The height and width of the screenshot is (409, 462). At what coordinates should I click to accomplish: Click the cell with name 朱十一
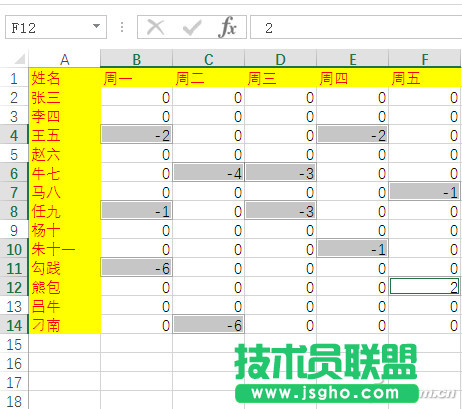[65, 249]
